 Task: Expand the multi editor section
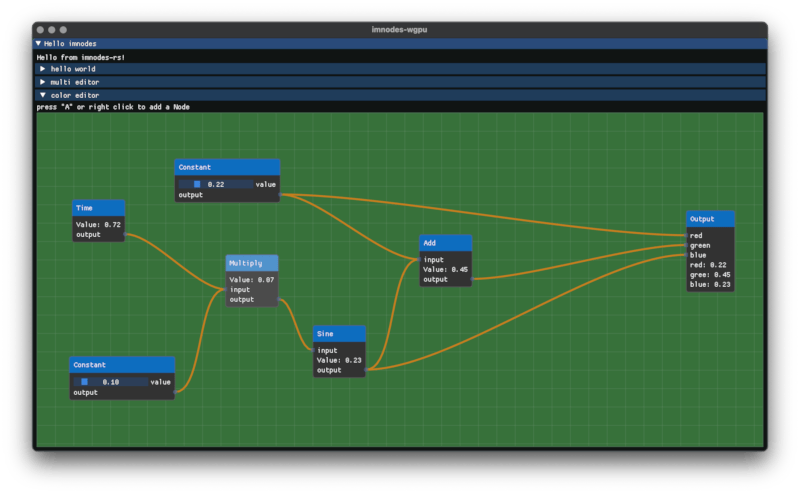tap(43, 82)
